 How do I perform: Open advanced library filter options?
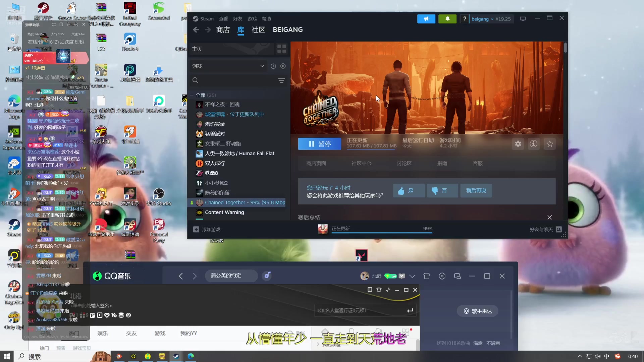[x=281, y=80]
